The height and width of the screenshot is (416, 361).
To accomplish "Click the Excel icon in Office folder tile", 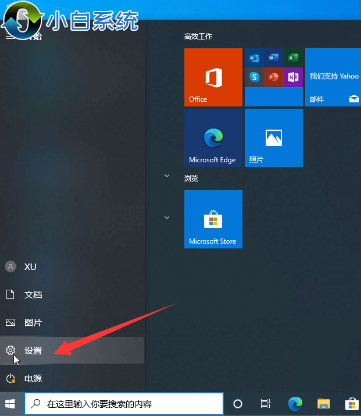I will tap(293, 58).
